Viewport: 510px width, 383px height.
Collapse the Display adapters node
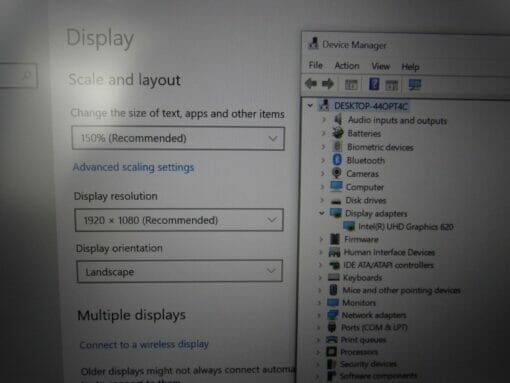click(x=322, y=213)
